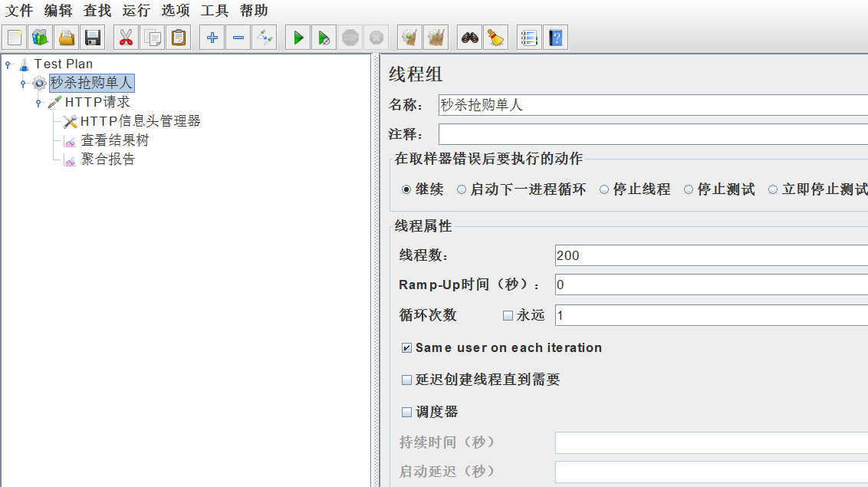
Task: Open the 运行 menu
Action: point(136,11)
